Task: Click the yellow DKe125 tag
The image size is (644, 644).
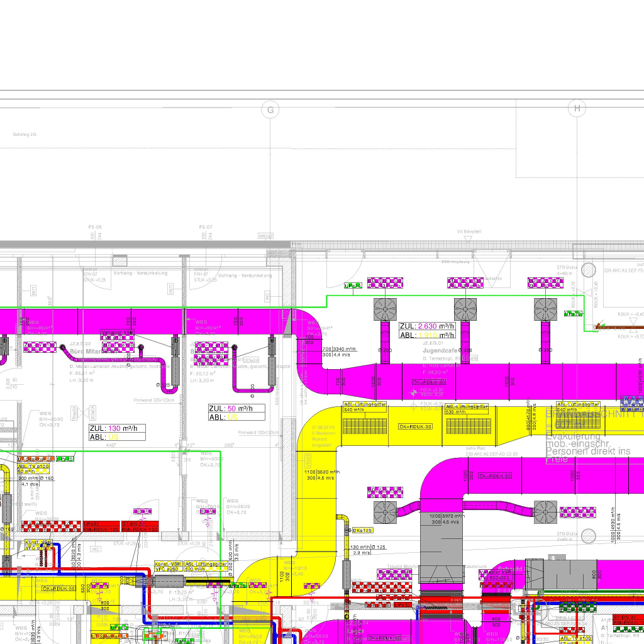Action: (x=363, y=530)
